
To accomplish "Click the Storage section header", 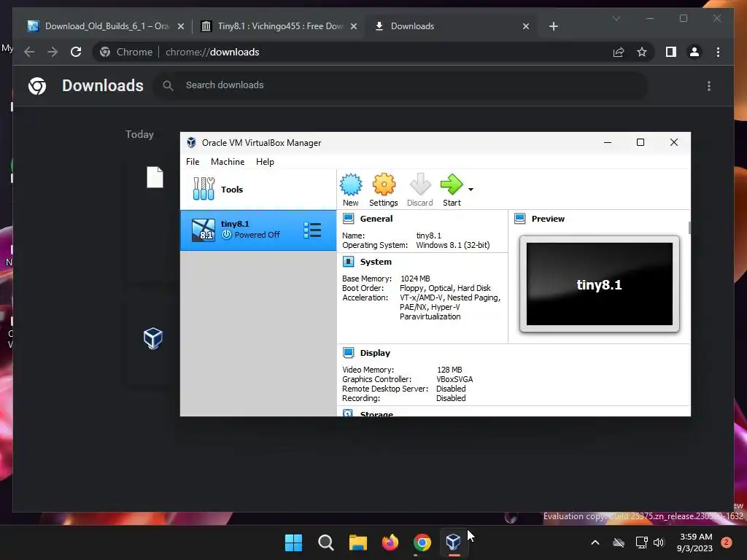I will pyautogui.click(x=376, y=413).
